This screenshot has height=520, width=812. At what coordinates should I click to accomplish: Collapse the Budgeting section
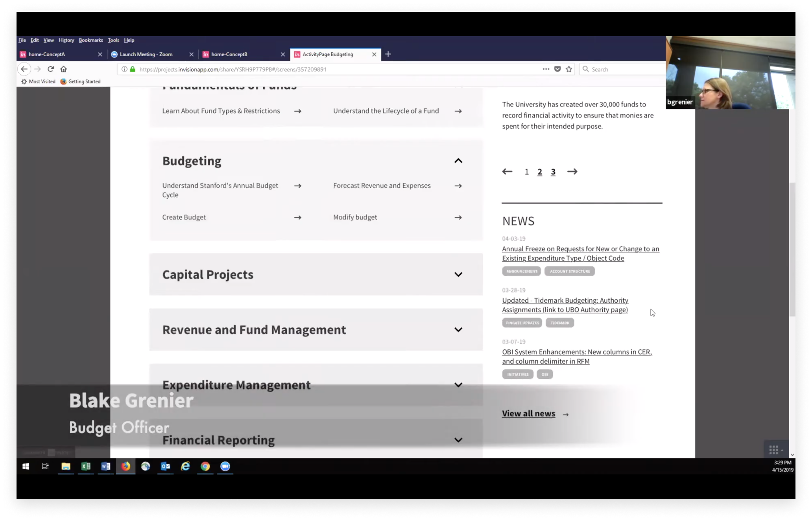point(458,161)
